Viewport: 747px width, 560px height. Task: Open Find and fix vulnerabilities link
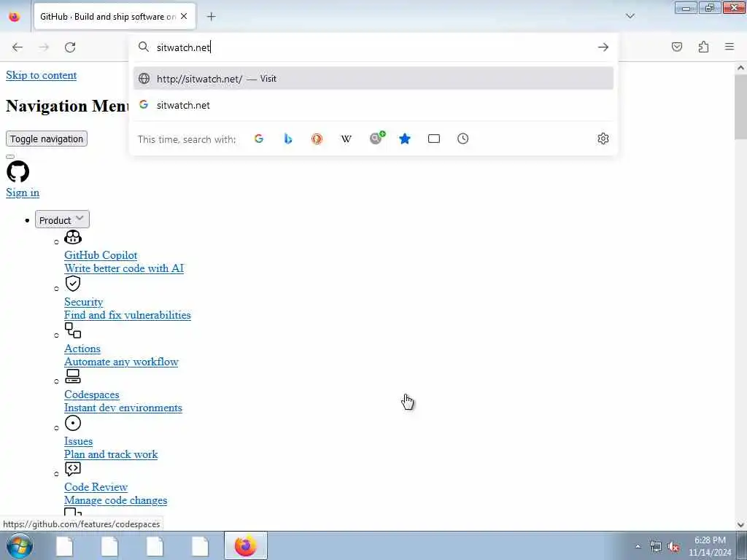[128, 315]
